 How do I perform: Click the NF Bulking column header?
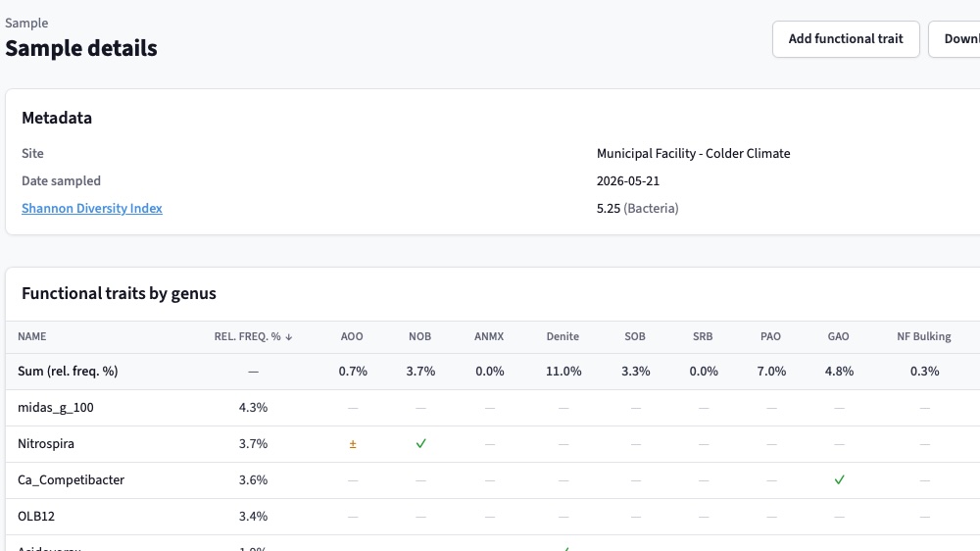(924, 336)
